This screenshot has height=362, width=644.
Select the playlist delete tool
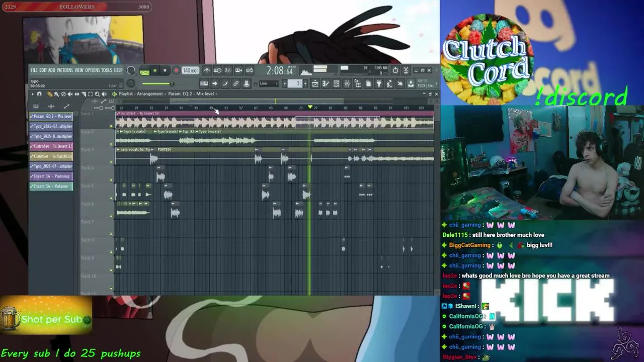[63, 94]
